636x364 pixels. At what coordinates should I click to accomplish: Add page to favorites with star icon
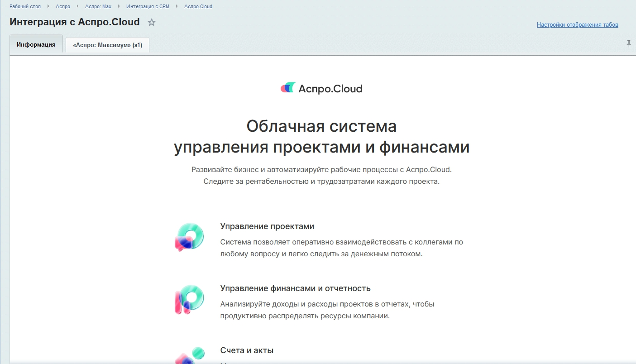tap(152, 22)
